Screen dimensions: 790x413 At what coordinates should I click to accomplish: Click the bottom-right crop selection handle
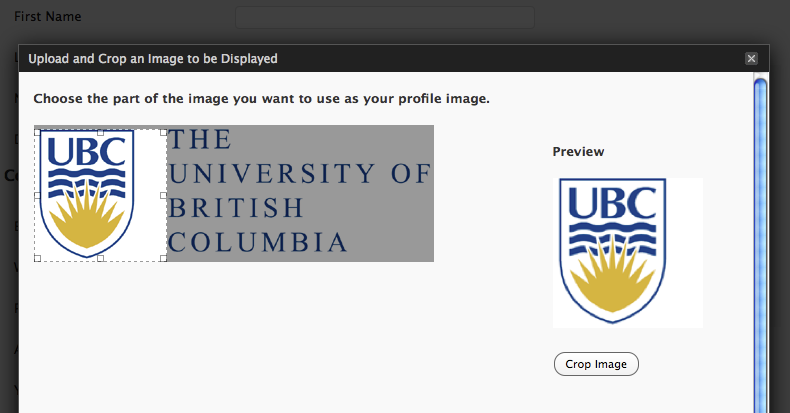[x=164, y=258]
